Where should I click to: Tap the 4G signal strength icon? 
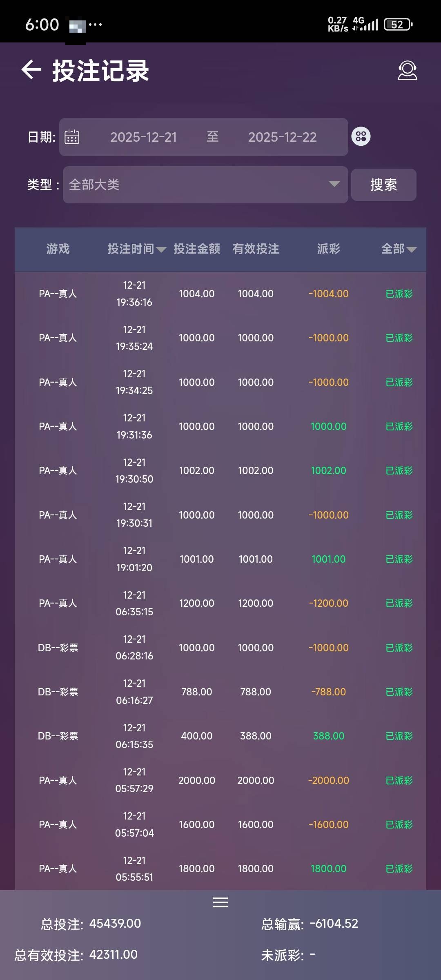pos(366,24)
